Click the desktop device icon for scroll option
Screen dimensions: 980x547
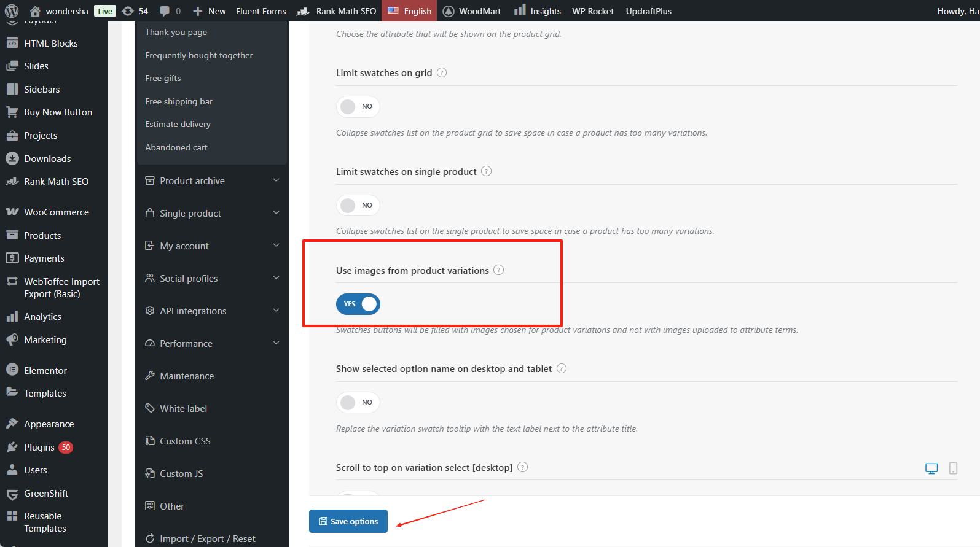tap(931, 468)
